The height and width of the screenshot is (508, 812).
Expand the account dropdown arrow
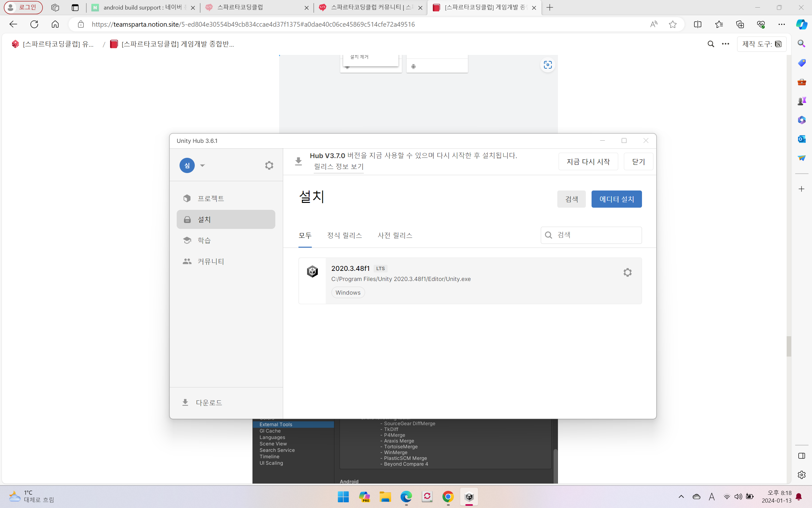(202, 165)
